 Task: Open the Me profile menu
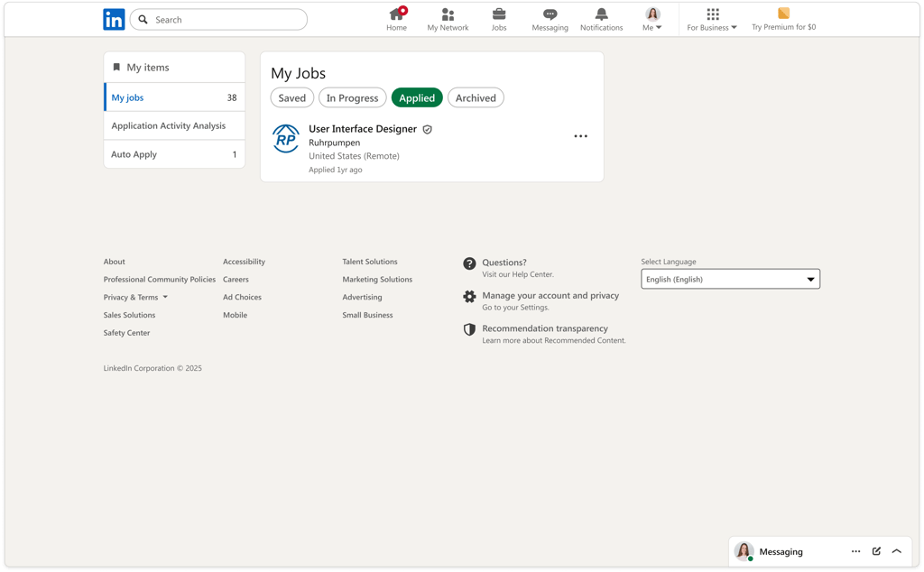pyautogui.click(x=652, y=20)
